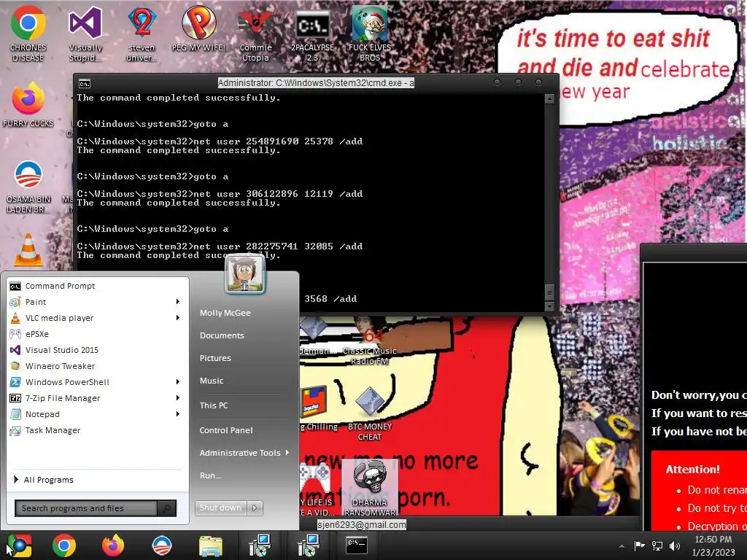Click the cmd window system menu icon
The width and height of the screenshot is (747, 560).
coord(85,84)
